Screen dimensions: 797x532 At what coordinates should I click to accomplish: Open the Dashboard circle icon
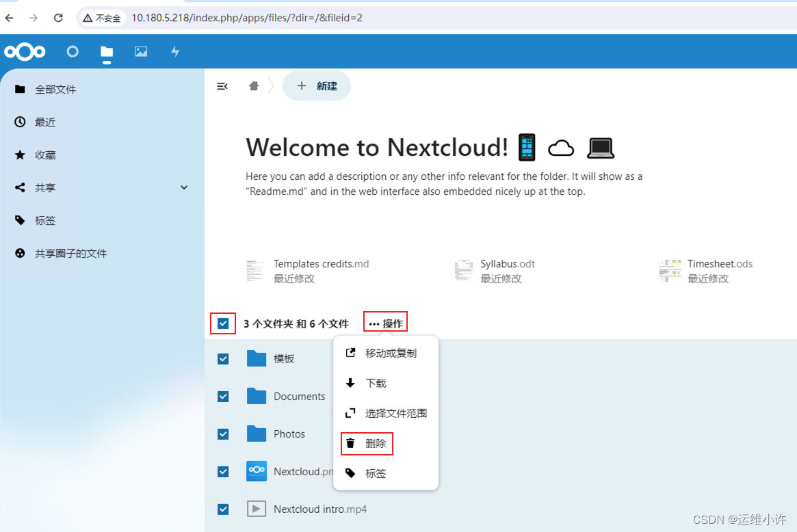click(73, 51)
